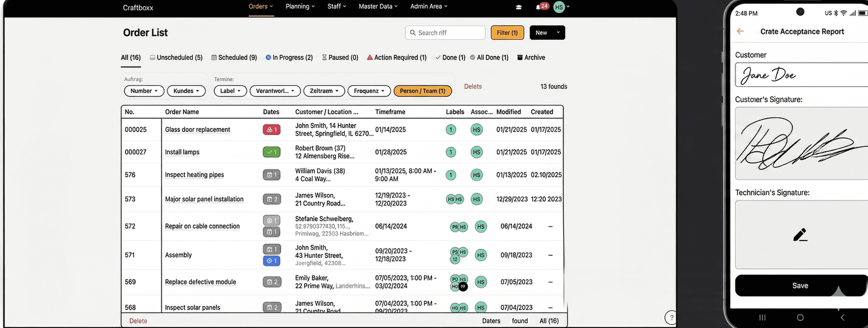
Task: Click the notification bell icon
Action: pyautogui.click(x=538, y=7)
